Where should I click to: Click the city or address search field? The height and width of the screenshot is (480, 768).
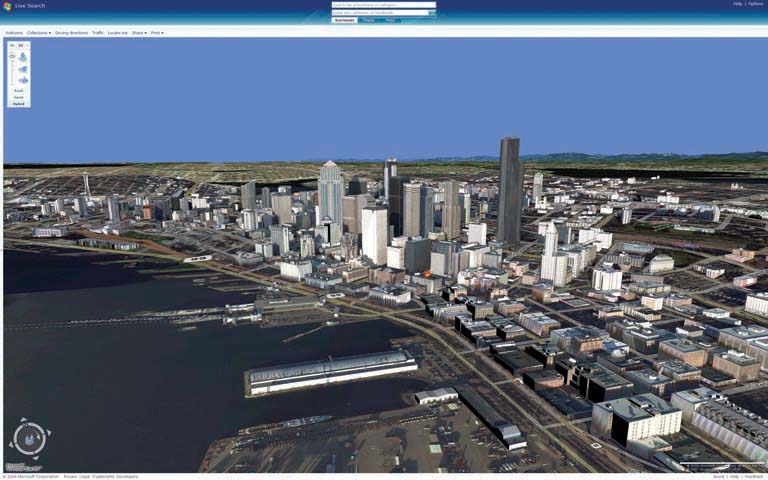coord(380,13)
